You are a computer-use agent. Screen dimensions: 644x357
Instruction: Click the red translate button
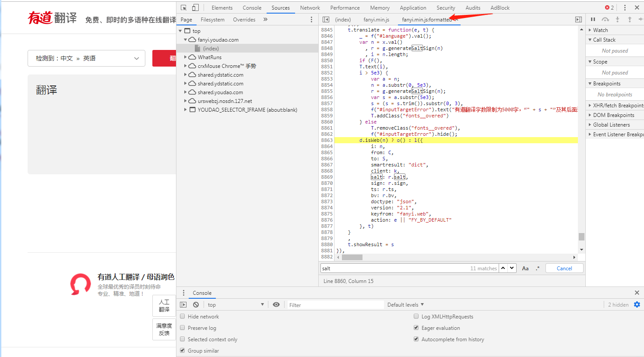165,58
